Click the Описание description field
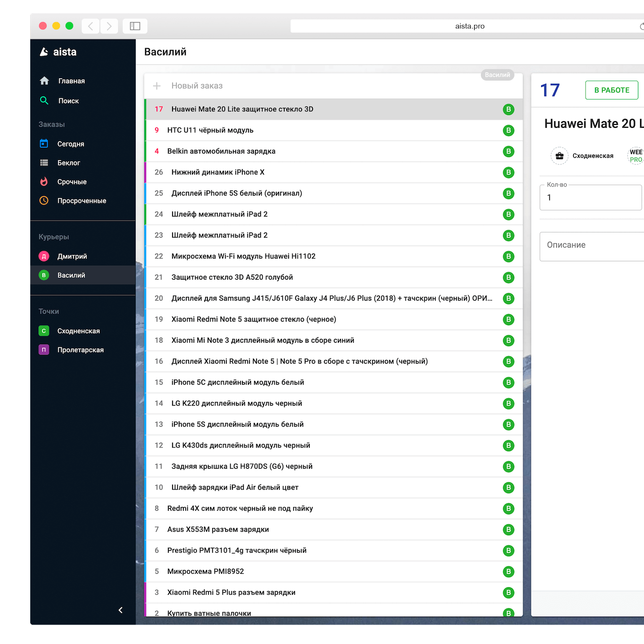This screenshot has width=644, height=644. point(592,246)
